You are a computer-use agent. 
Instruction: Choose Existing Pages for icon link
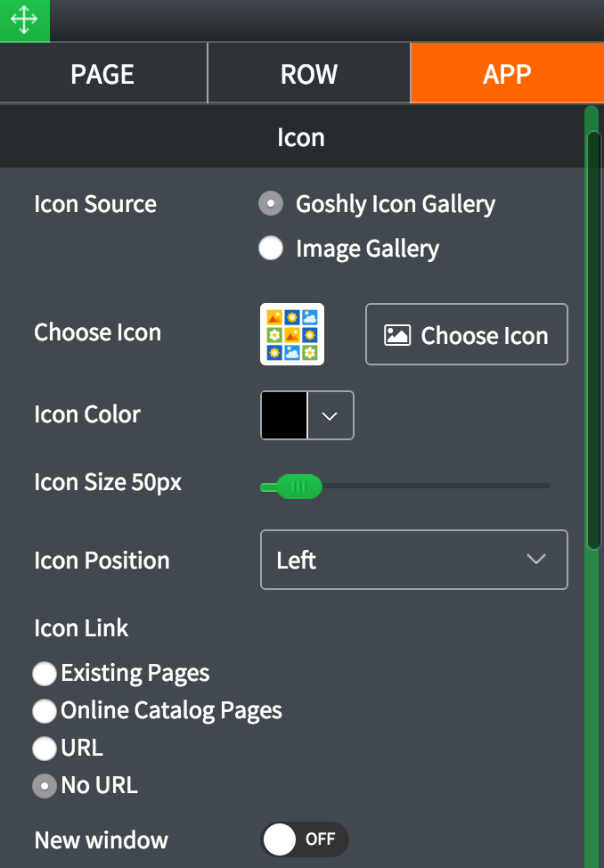45,674
